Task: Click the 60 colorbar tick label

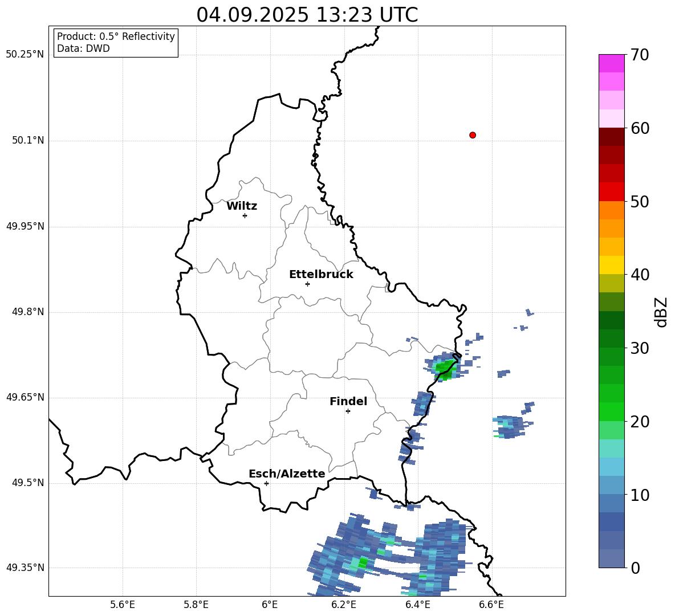Action: [x=640, y=128]
